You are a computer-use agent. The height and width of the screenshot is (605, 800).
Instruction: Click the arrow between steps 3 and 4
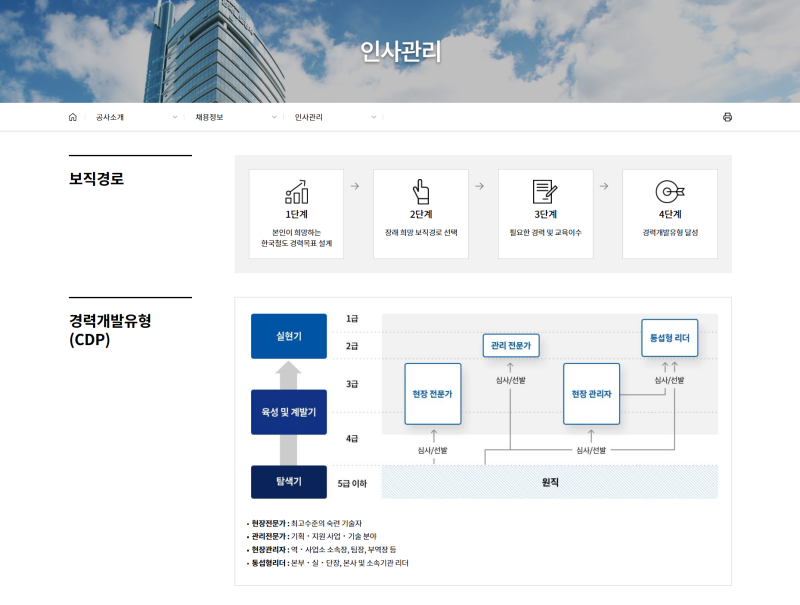tap(603, 186)
